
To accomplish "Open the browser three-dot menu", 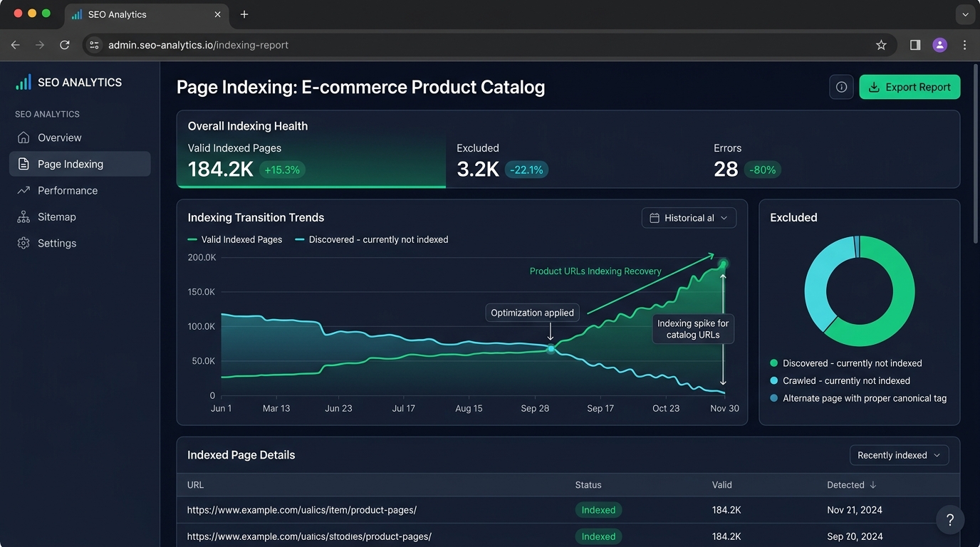I will point(965,45).
